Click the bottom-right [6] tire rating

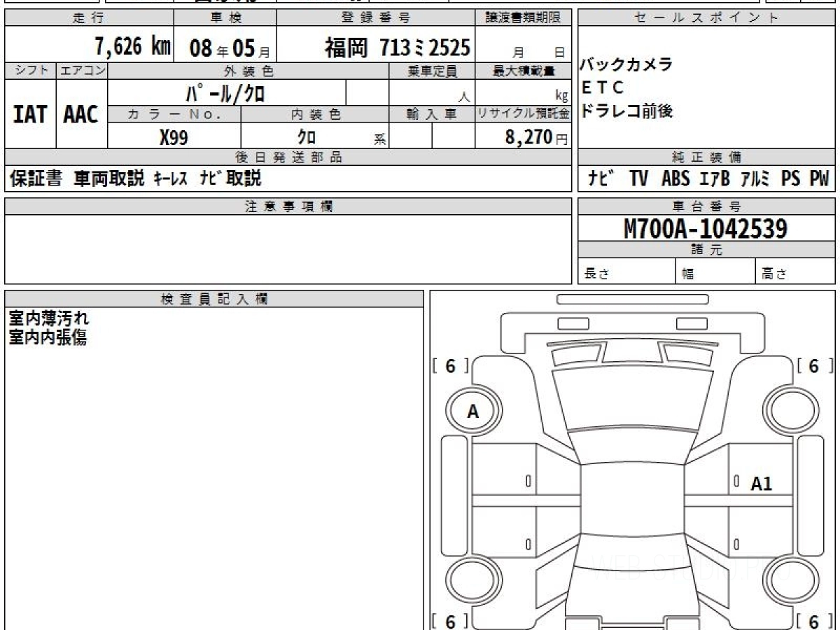pyautogui.click(x=813, y=621)
